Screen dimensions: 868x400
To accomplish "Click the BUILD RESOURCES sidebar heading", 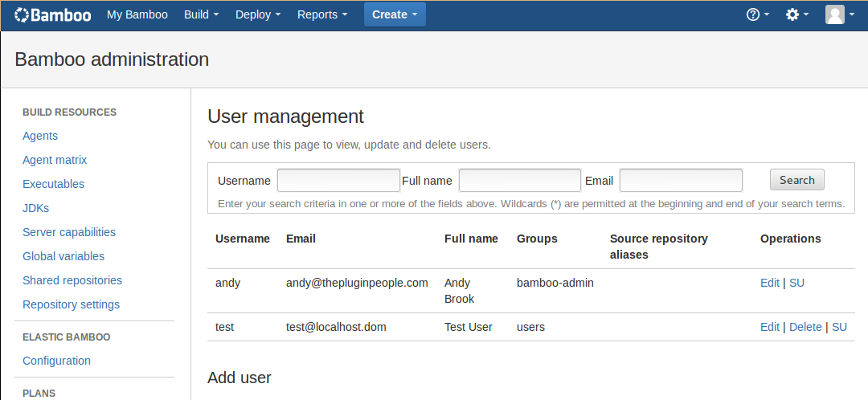I will (70, 112).
